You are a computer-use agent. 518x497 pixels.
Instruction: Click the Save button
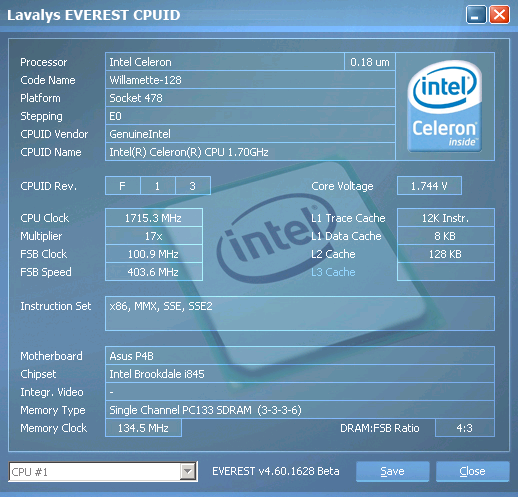click(392, 471)
